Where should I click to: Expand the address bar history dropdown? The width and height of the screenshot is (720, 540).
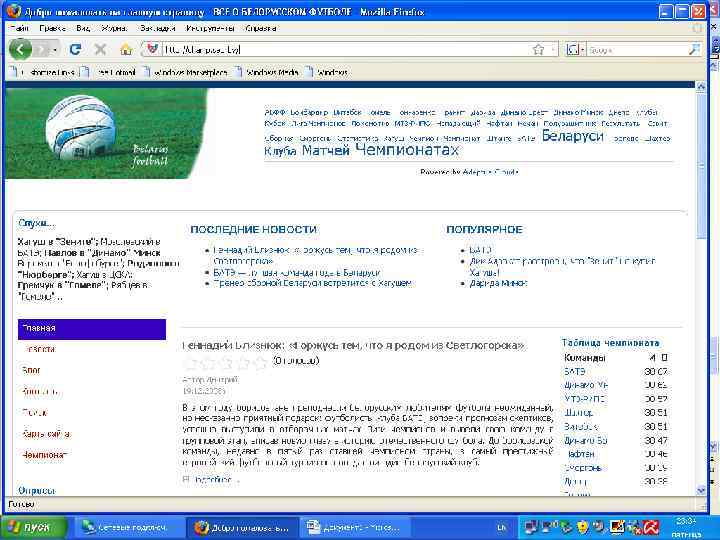(553, 49)
